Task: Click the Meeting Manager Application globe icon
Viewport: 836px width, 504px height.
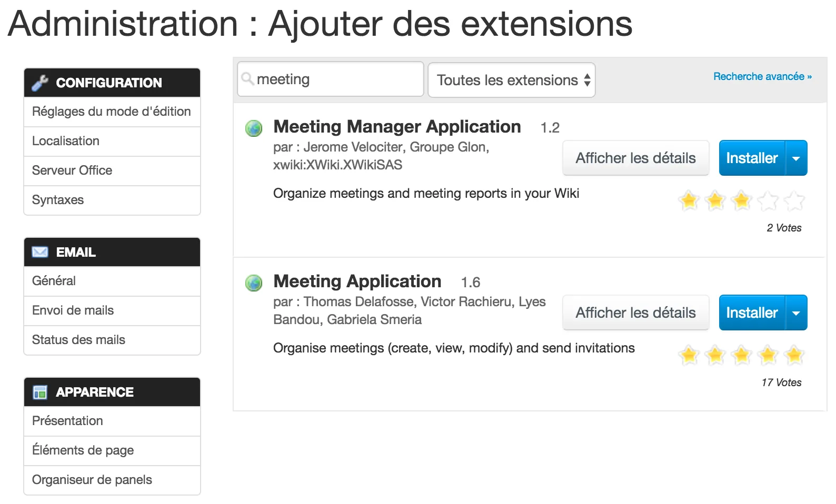Action: tap(254, 128)
